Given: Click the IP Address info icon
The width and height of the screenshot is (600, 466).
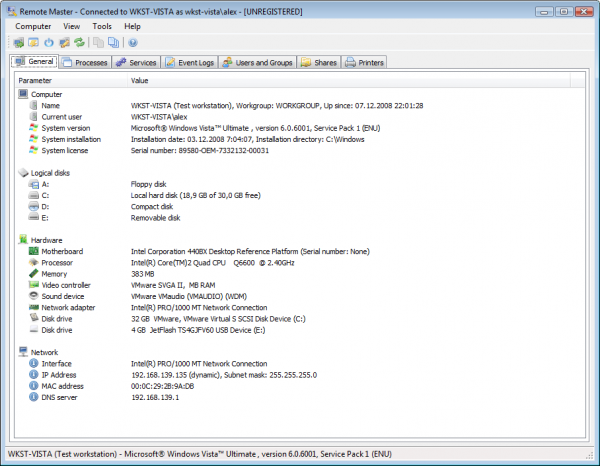Looking at the screenshot, I should [34, 375].
